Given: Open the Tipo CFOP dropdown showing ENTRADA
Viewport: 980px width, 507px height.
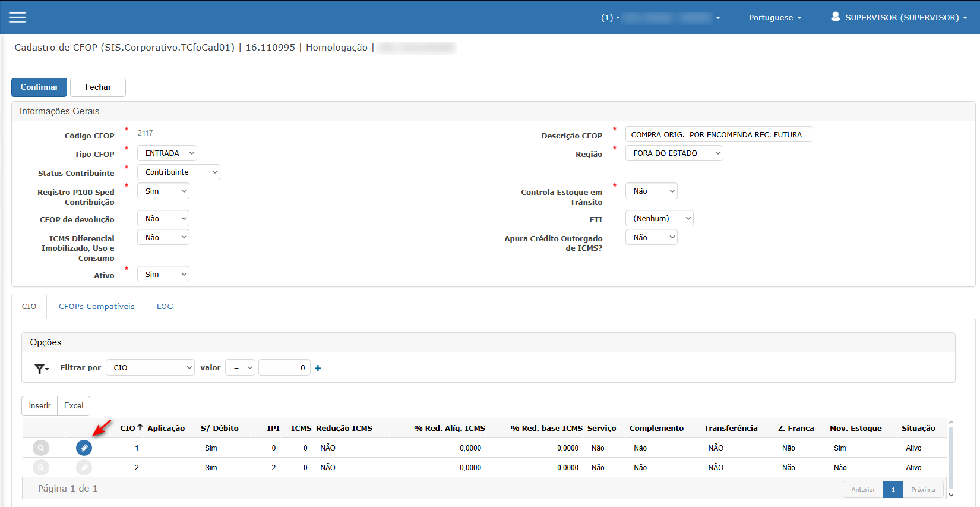Looking at the screenshot, I should (x=167, y=153).
